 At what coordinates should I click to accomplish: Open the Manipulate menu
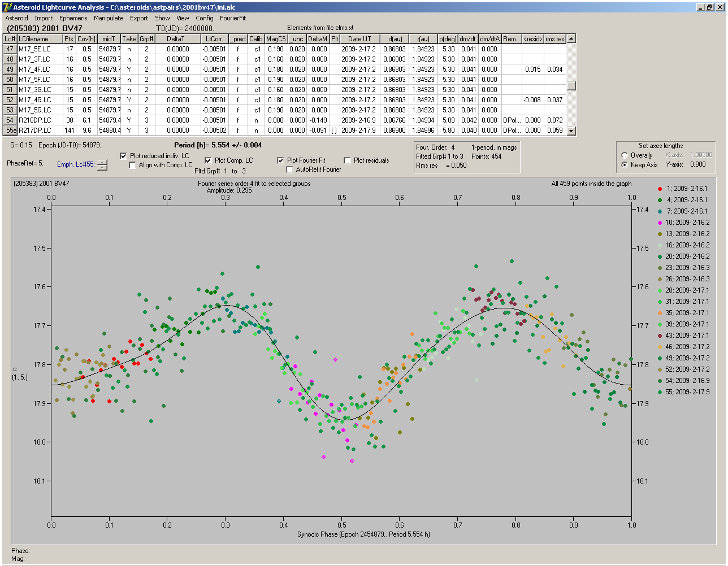(x=109, y=18)
